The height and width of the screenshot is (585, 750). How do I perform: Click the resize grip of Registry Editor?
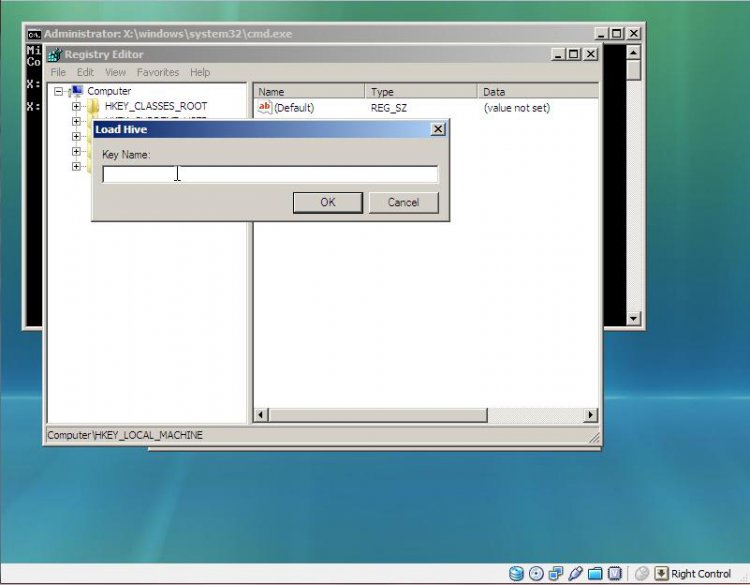pos(594,437)
